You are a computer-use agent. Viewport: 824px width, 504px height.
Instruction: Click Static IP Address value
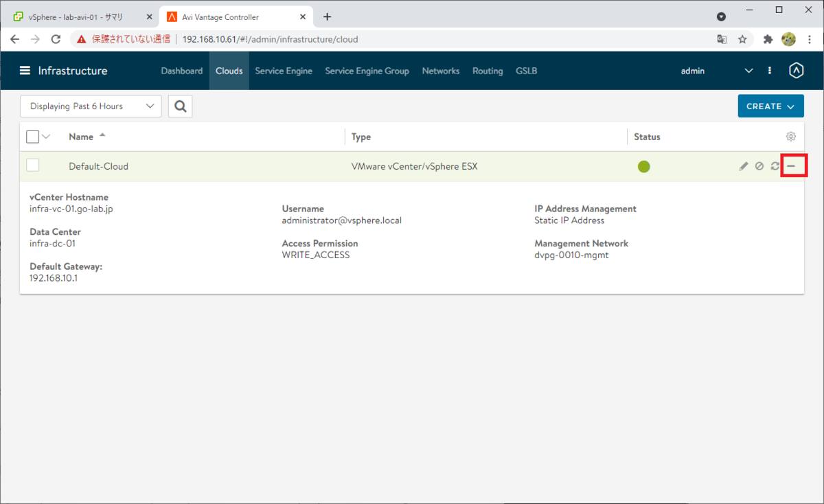pos(569,220)
